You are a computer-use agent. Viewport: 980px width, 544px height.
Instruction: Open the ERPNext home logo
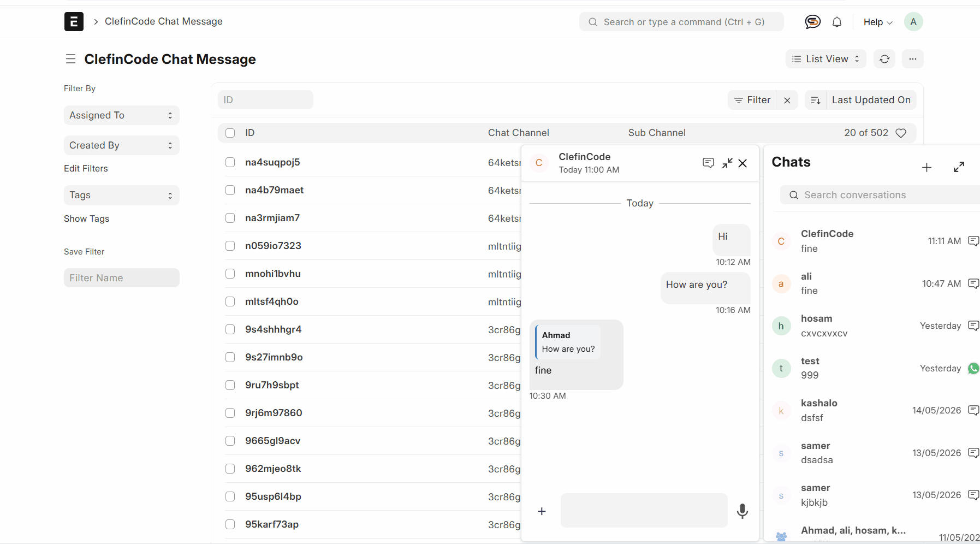74,21
